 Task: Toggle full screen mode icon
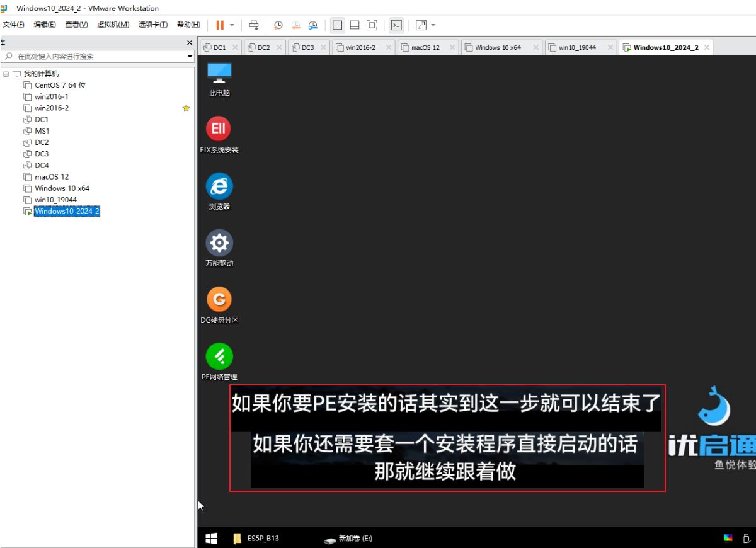tap(372, 25)
